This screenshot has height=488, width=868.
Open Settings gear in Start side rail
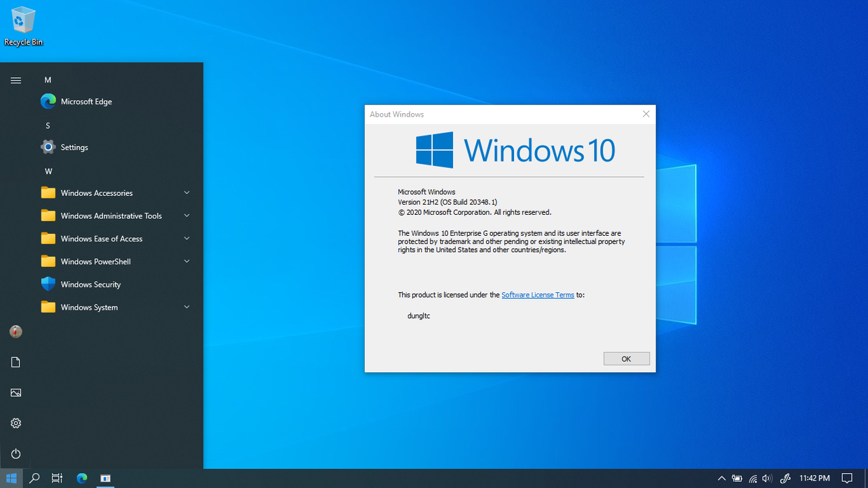click(x=16, y=424)
